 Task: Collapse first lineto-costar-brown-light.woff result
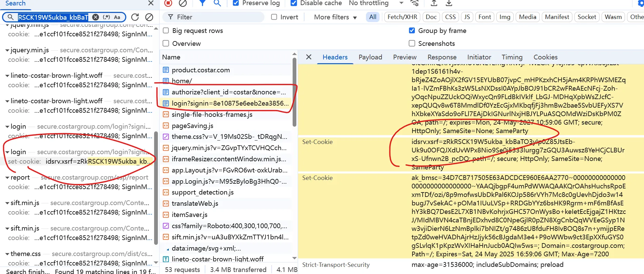(x=7, y=76)
